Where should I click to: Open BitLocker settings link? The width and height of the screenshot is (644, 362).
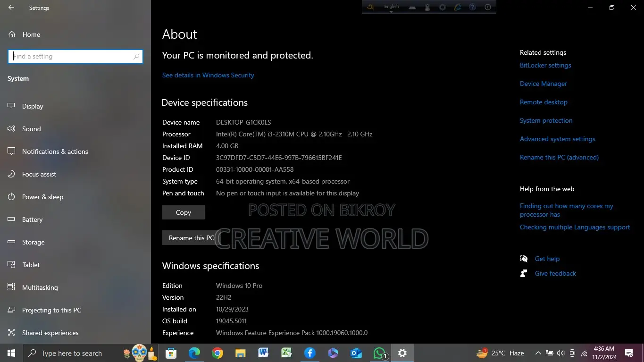[545, 65]
